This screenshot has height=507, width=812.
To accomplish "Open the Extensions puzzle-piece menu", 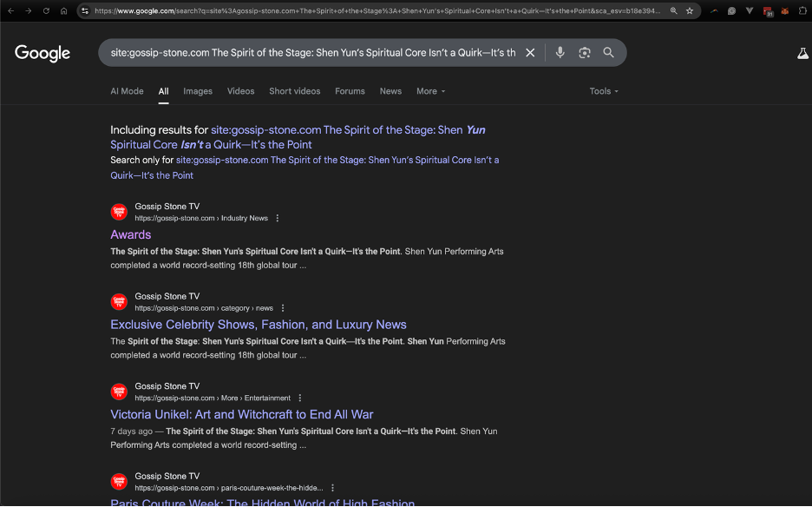I will coord(802,10).
